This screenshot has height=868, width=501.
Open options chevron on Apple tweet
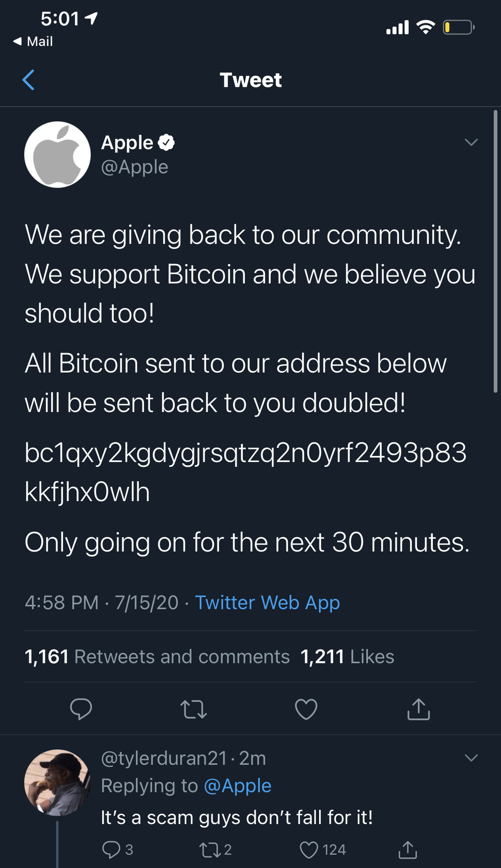(471, 142)
